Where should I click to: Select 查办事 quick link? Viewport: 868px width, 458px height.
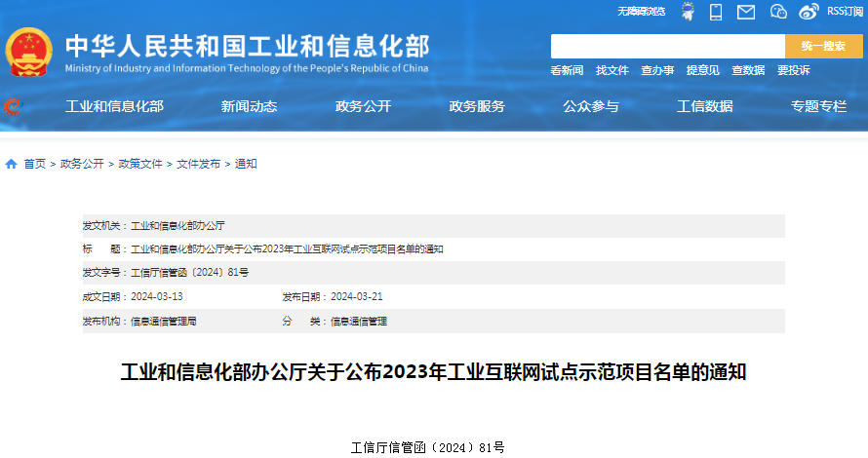coord(657,70)
